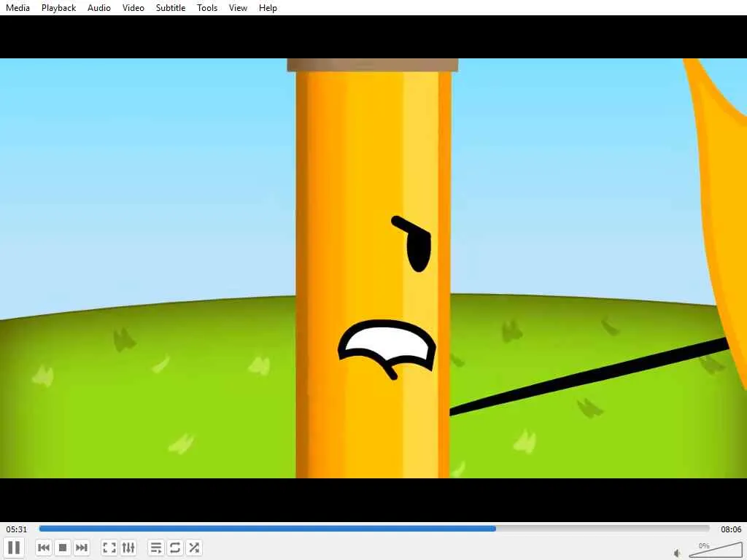Screen dimensions: 747x560
Task: Open the Subtitle menu
Action: pos(171,7)
